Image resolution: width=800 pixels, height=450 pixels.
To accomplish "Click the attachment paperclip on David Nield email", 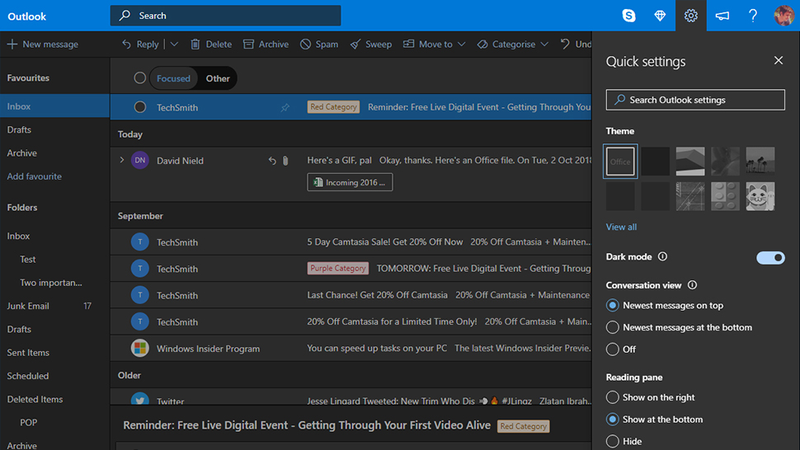I will 285,161.
